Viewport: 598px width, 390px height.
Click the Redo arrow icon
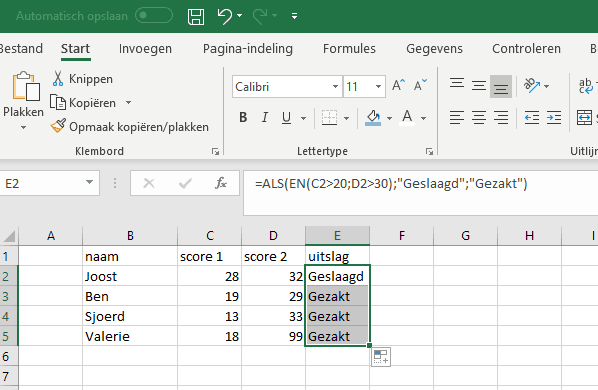[260, 16]
